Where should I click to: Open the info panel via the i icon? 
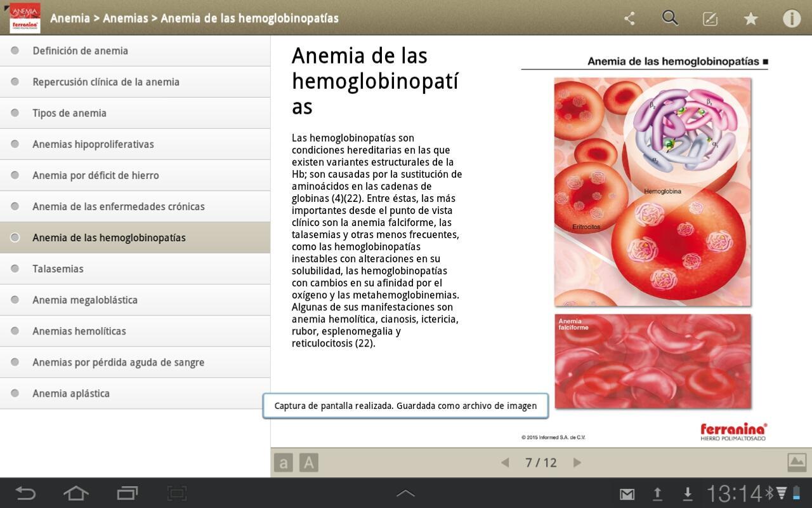tap(792, 18)
